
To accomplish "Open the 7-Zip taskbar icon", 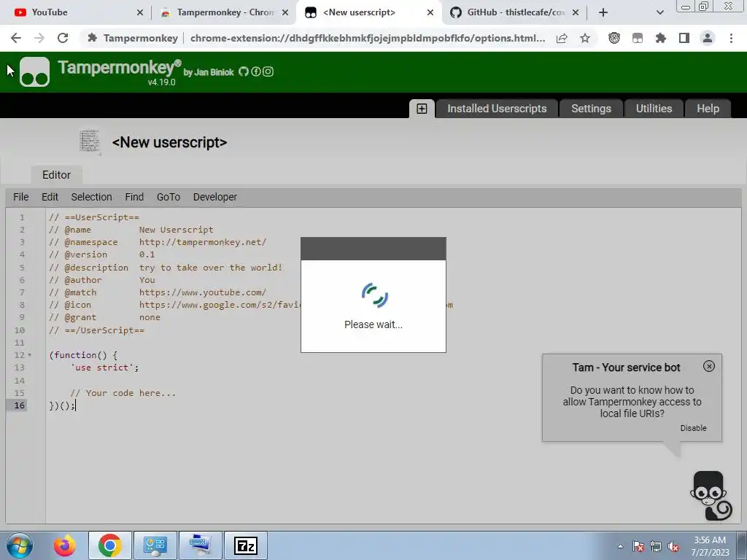I will pyautogui.click(x=246, y=545).
